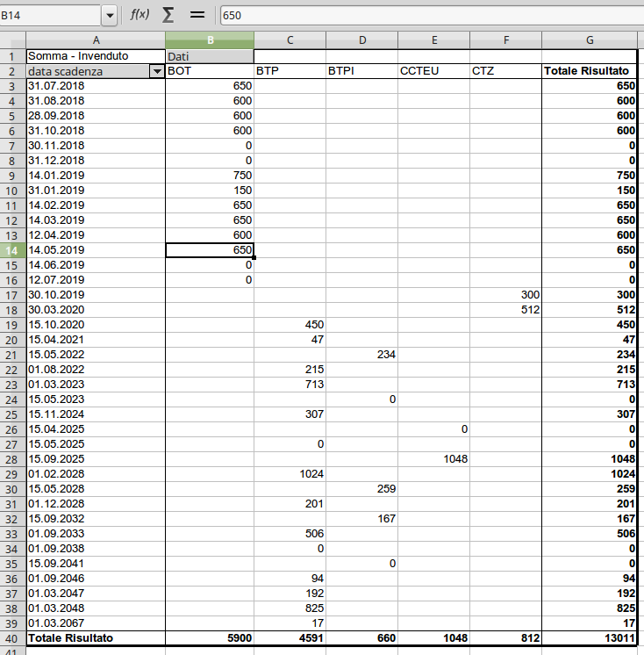The width and height of the screenshot is (644, 655).
Task: Click the CTZ total 812
Action: coord(506,637)
